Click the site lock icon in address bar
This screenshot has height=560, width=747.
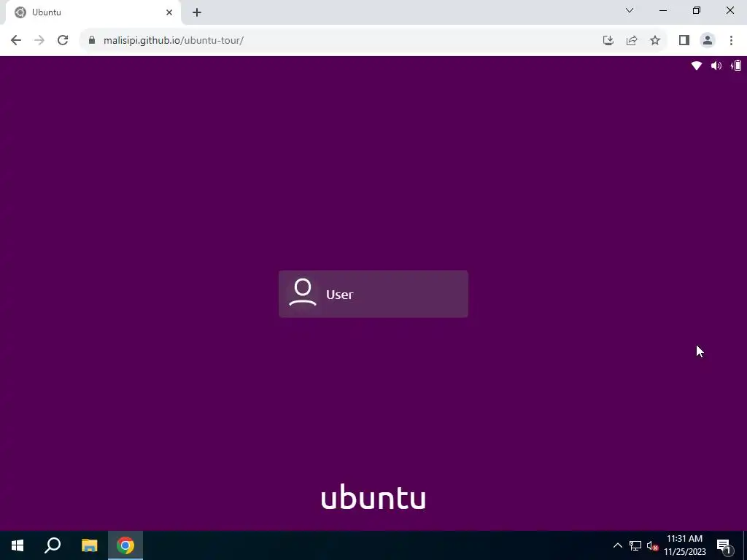pyautogui.click(x=92, y=41)
